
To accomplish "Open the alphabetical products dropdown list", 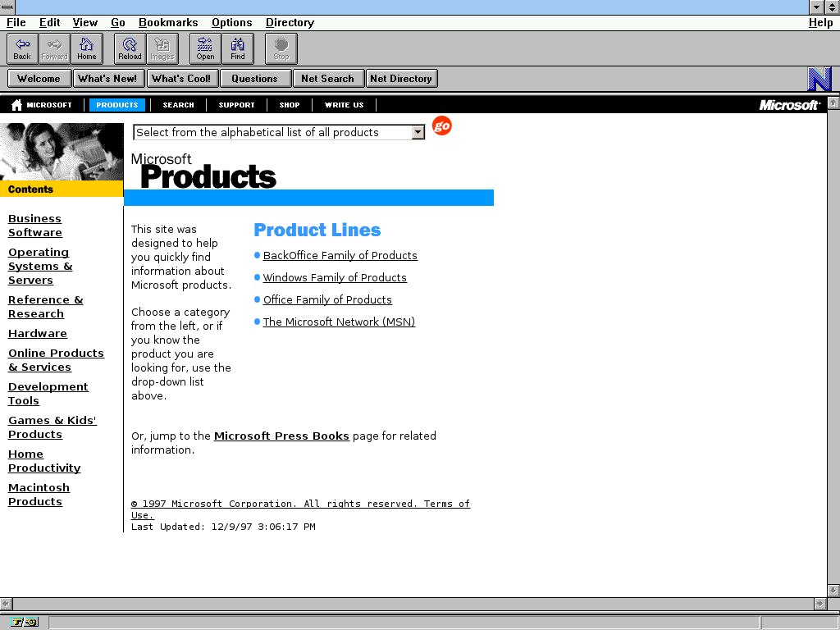I will tap(418, 132).
